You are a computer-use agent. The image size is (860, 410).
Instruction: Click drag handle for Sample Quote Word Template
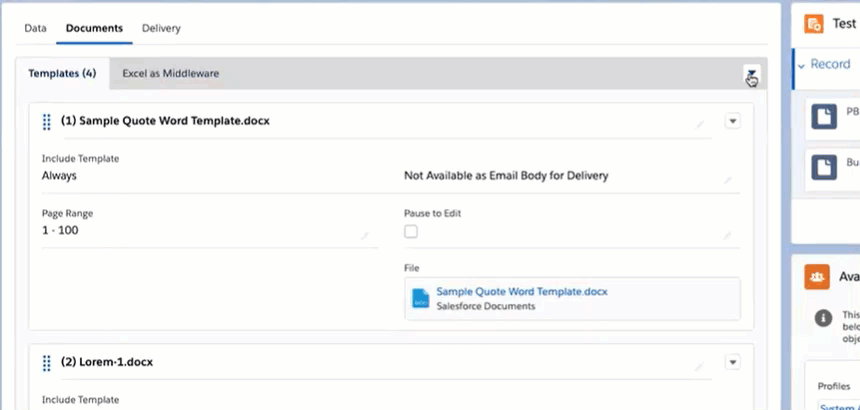(46, 121)
